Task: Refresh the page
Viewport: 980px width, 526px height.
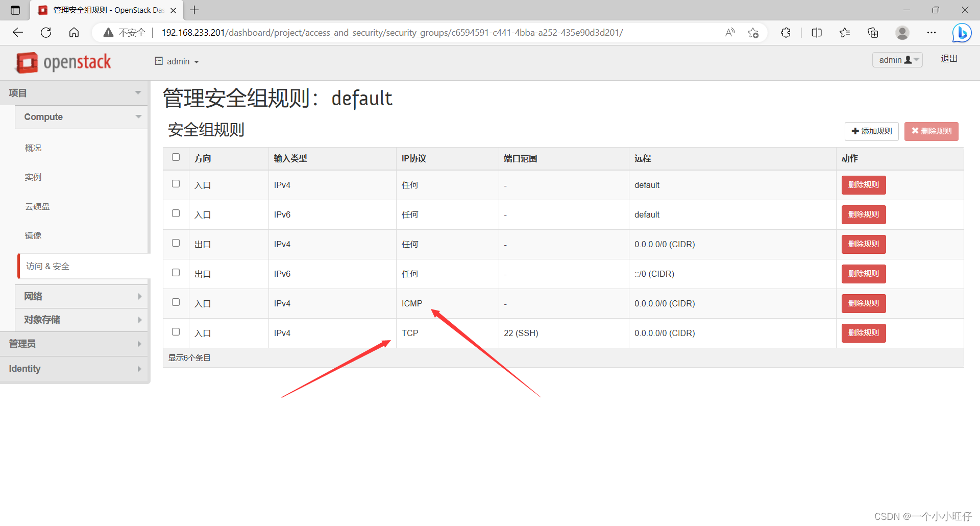Action: pos(46,32)
